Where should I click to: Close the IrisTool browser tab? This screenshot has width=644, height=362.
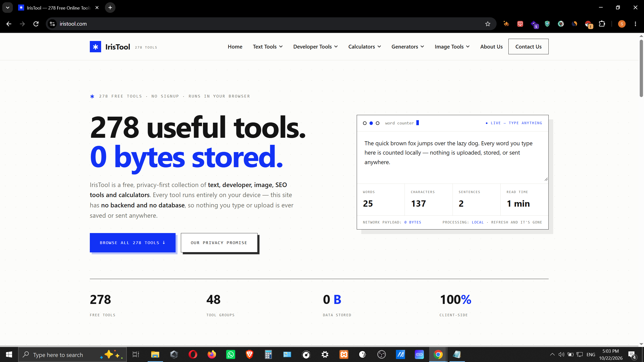[97, 8]
